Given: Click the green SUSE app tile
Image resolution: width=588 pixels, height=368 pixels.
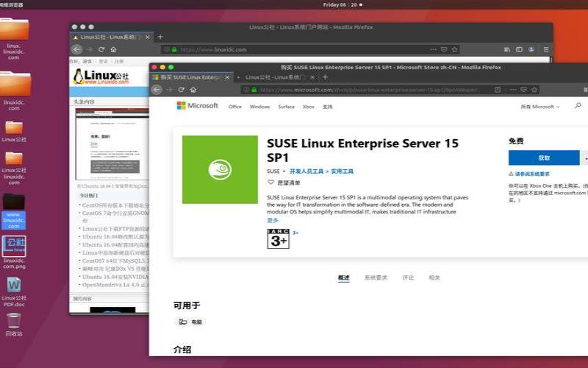Looking at the screenshot, I should (x=220, y=170).
